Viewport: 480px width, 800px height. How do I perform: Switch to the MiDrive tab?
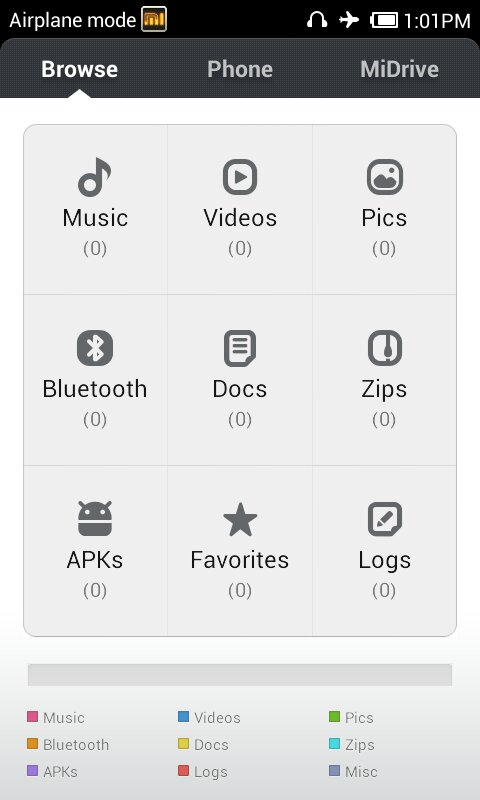point(399,69)
